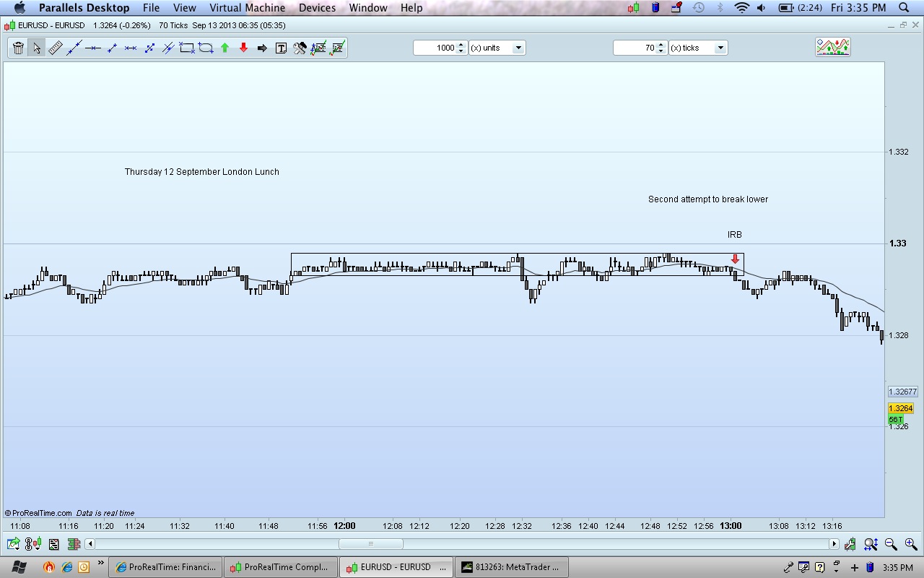Viewport: 924px width, 578px height.
Task: Pick the horizontal segment tool with two endpoints
Action: point(131,48)
